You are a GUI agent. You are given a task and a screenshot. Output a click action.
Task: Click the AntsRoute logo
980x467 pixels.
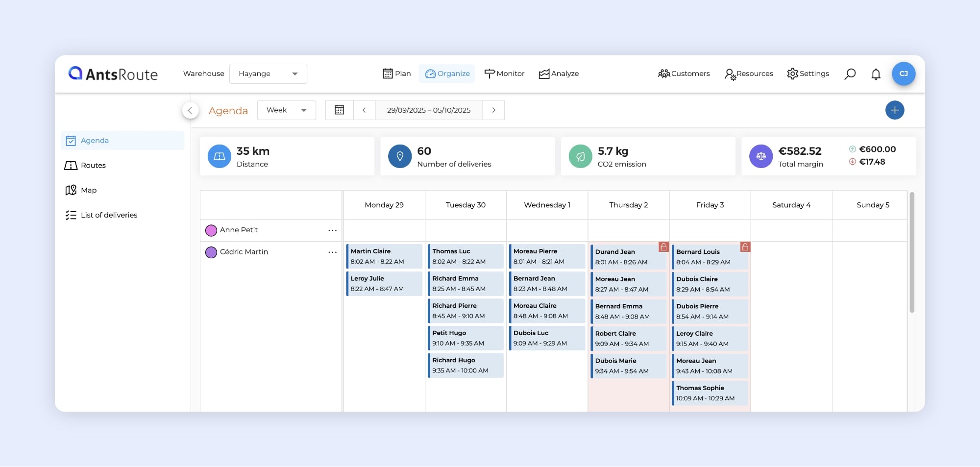point(113,74)
